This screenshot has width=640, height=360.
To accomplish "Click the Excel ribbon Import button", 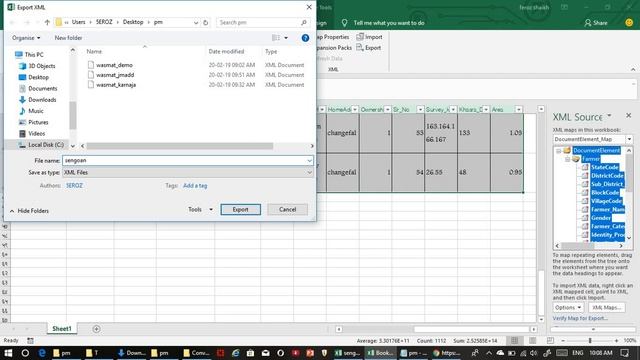I will coord(369,37).
